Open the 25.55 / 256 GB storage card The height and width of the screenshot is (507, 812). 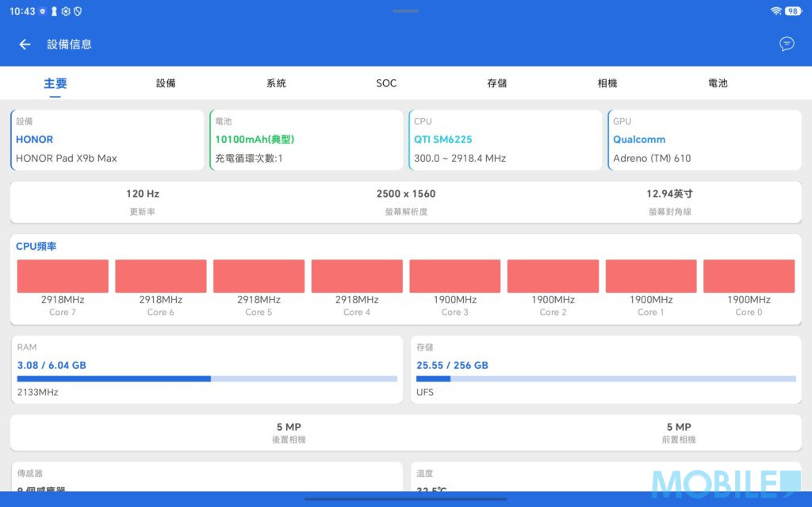606,370
